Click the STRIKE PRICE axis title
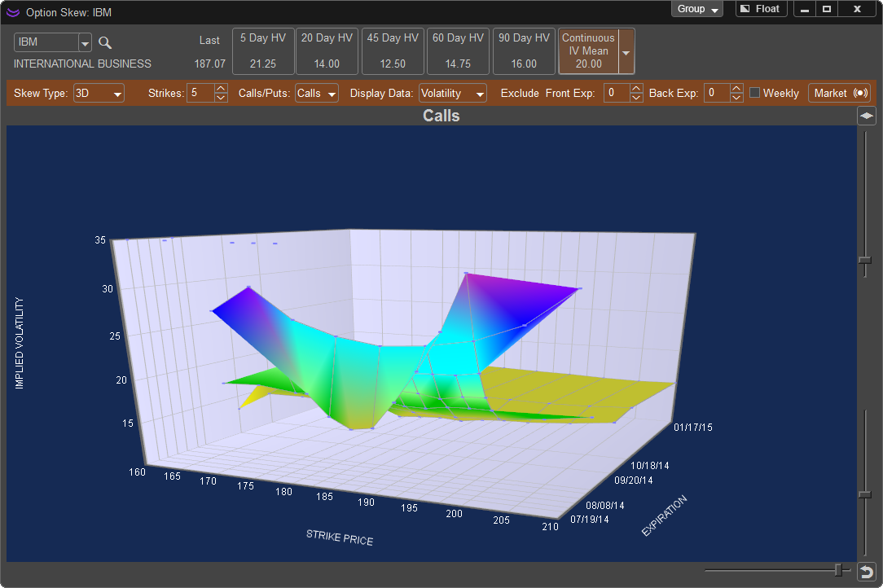 click(340, 538)
